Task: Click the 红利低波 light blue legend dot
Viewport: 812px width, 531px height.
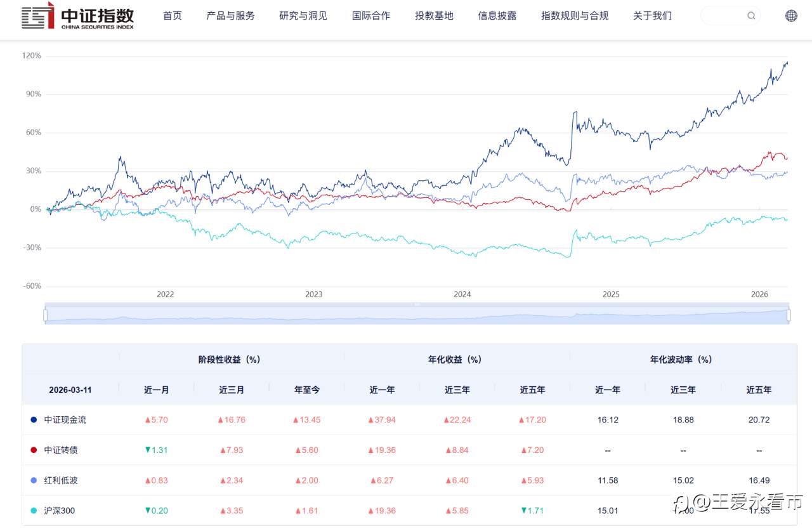Action: tap(34, 480)
